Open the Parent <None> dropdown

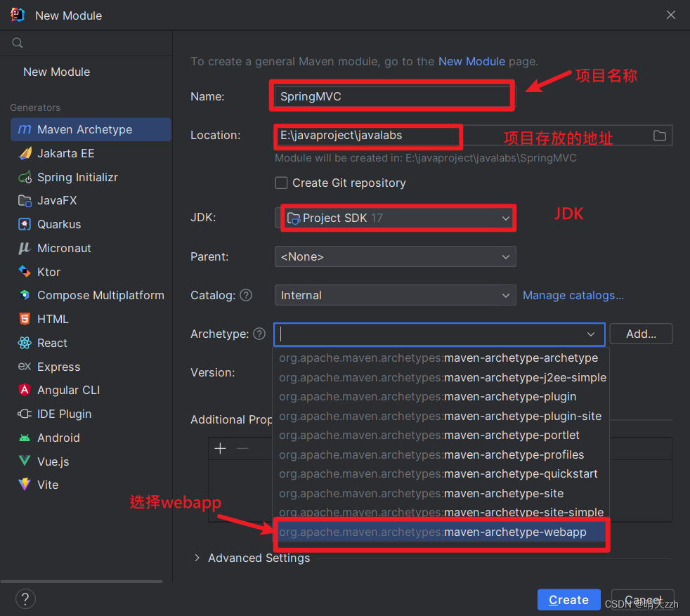point(395,256)
